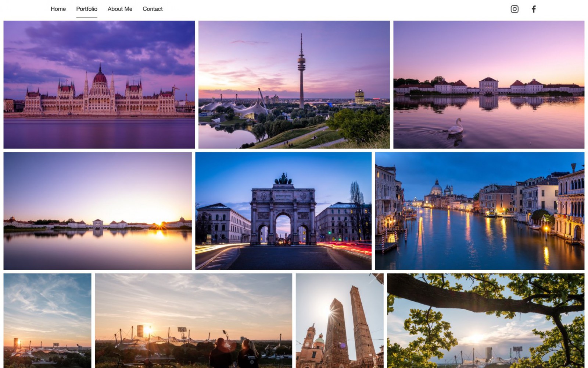Open the two leaning towers photo

point(340,321)
